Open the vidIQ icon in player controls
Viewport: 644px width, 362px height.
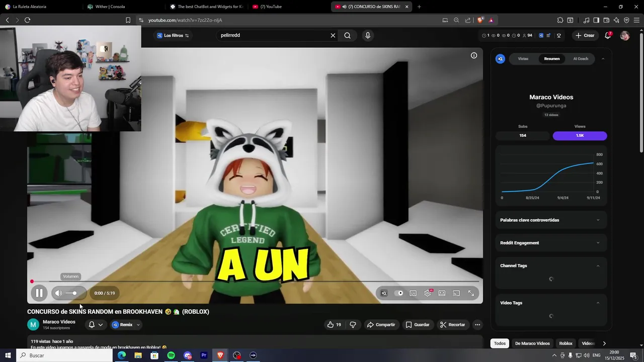[x=384, y=293]
